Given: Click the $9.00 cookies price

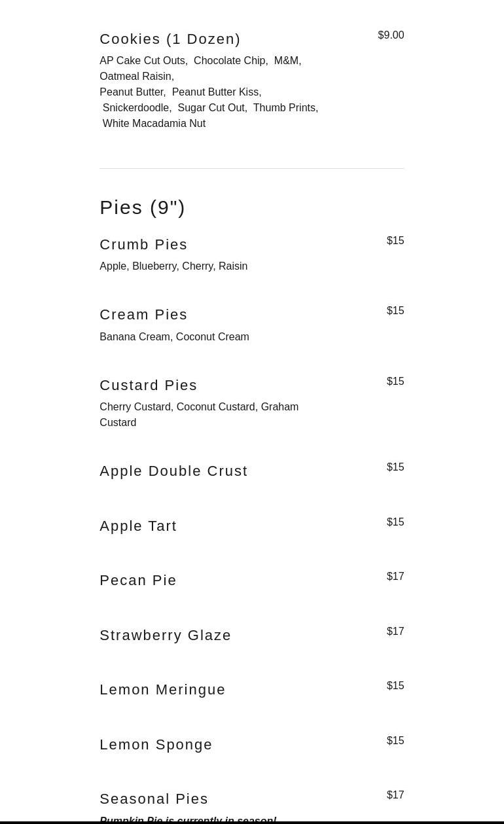Looking at the screenshot, I should (391, 35).
